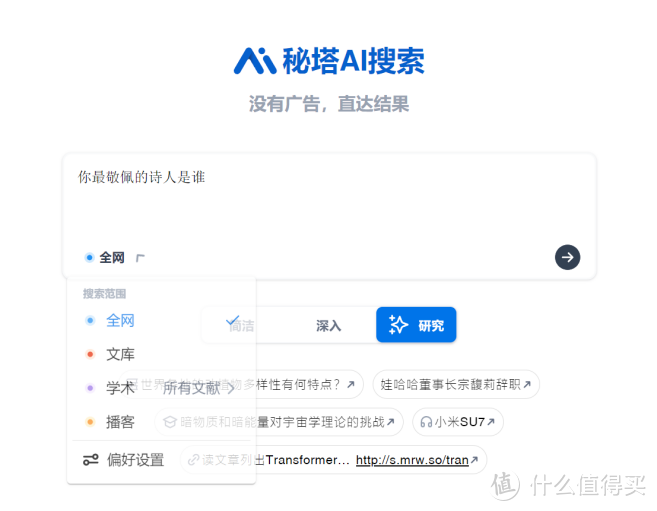The height and width of the screenshot is (511, 657).
Task: Click the headphone icon beside 小米SU7
Action: (x=426, y=422)
